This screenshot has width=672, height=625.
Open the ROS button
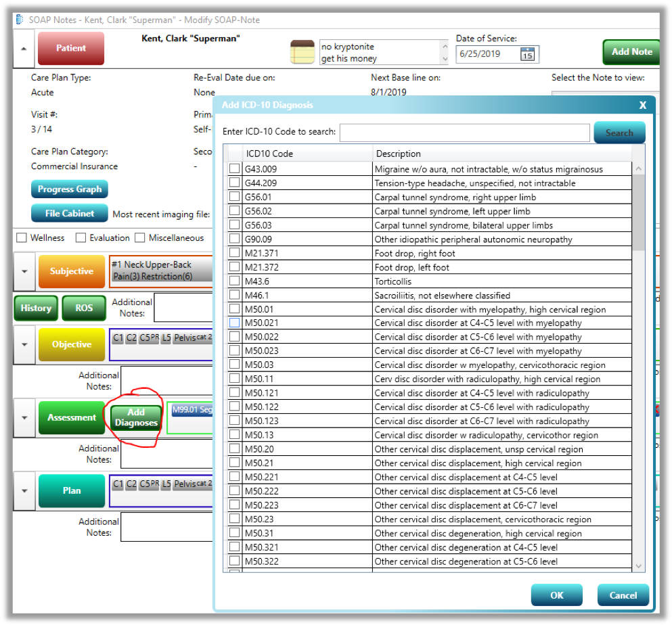[84, 308]
